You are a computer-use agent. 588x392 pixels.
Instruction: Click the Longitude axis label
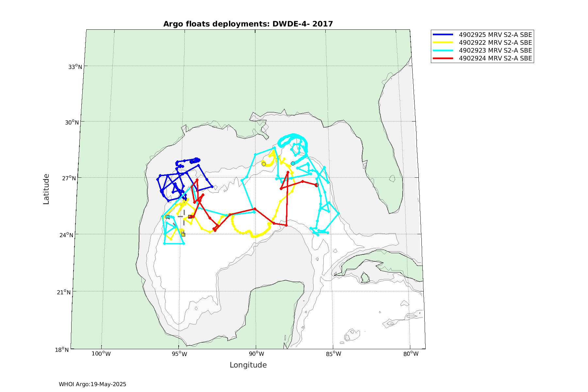click(x=248, y=365)
